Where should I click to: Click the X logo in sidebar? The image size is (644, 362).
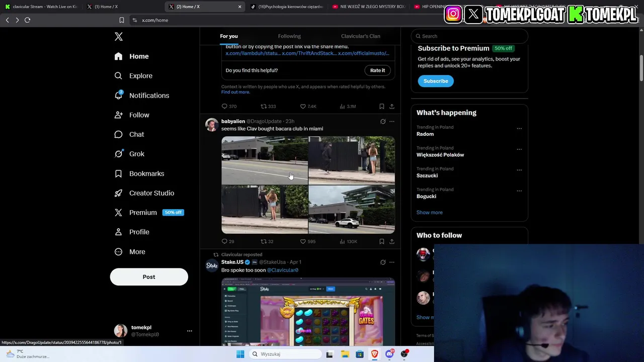[118, 37]
